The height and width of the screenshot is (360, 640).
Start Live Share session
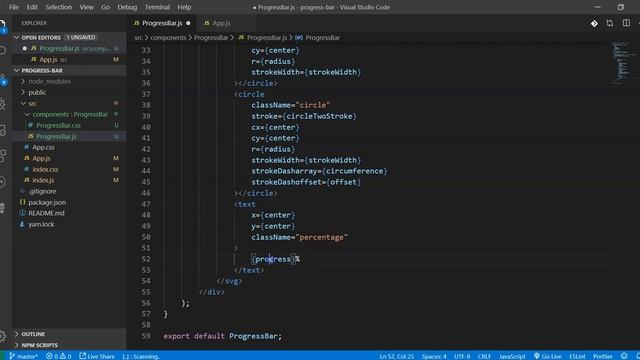click(x=97, y=356)
